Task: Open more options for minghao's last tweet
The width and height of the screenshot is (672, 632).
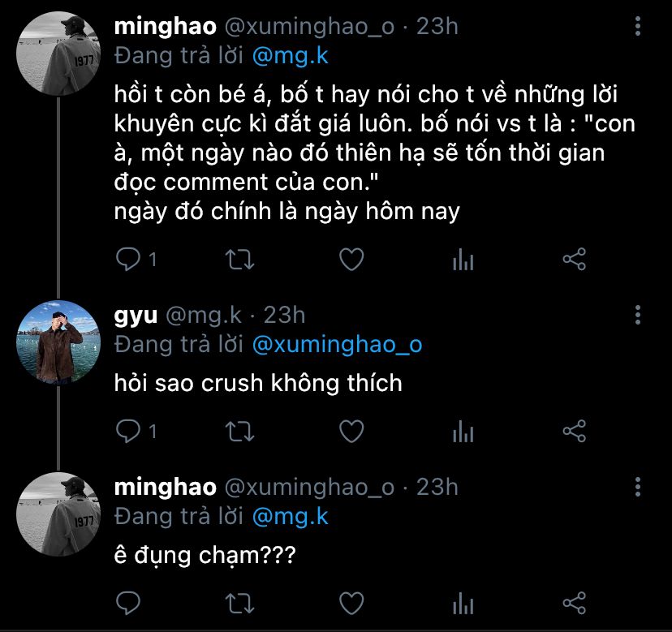Action: click(639, 487)
